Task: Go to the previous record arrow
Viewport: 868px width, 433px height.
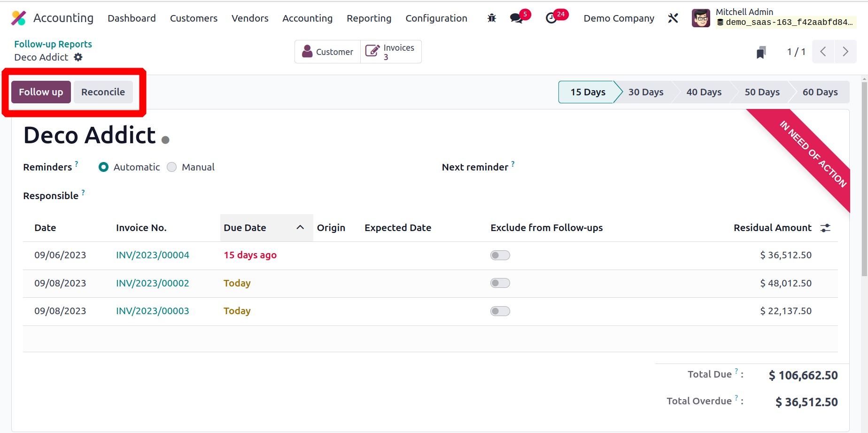Action: 823,52
